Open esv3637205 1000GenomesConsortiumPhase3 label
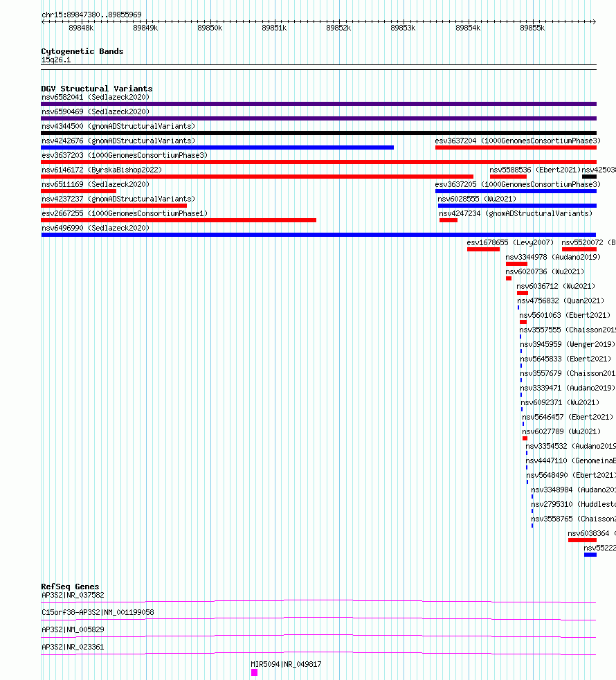 tap(518, 184)
